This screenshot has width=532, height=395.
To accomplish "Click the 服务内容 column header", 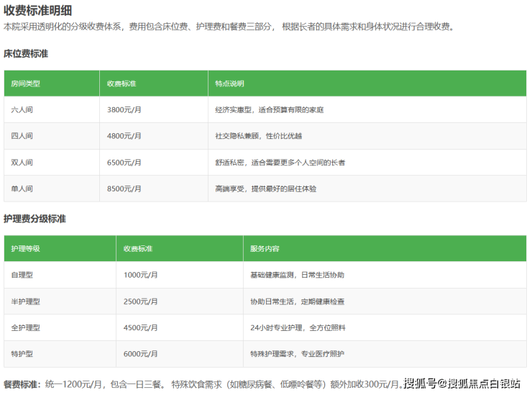I will (x=265, y=248).
